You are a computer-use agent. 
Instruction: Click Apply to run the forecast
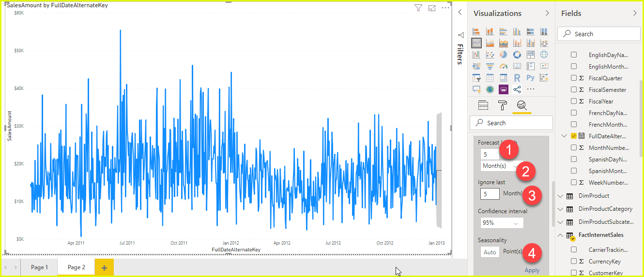(x=532, y=270)
